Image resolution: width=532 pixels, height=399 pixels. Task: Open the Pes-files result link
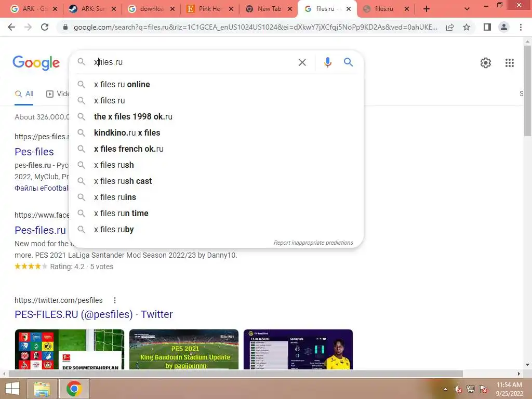pyautogui.click(x=34, y=152)
